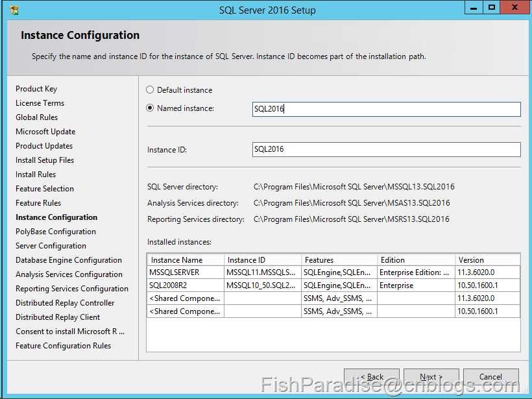Select Server Configuration in the step list

coord(51,246)
